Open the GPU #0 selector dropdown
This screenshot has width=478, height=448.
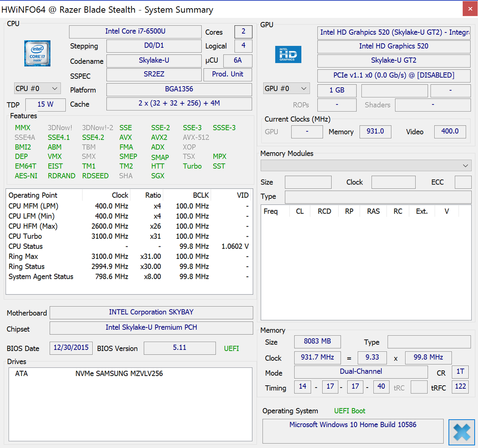coord(286,88)
